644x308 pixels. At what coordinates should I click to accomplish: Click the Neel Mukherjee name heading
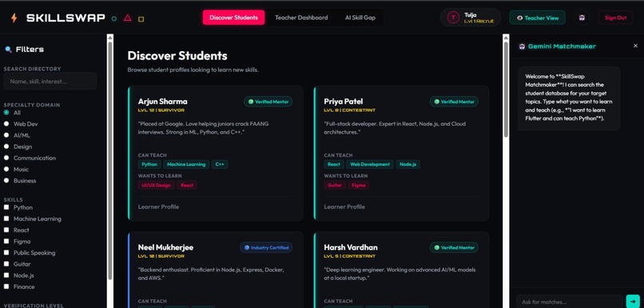165,247
